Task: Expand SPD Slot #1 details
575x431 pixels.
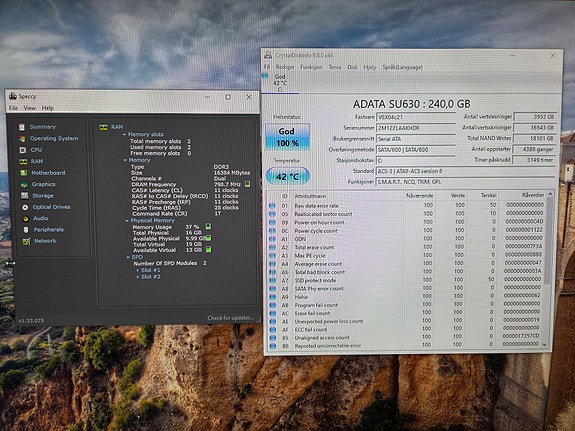Action: point(138,270)
